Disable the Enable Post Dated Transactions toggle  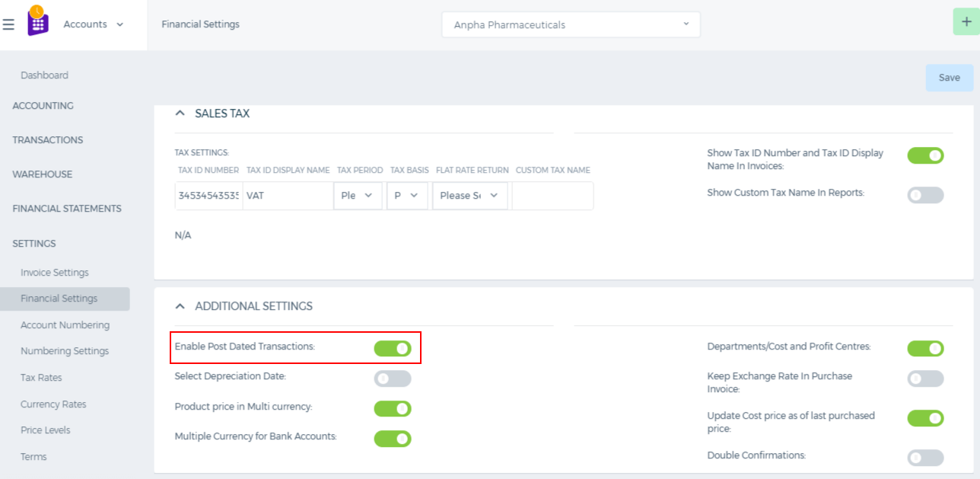click(x=393, y=348)
